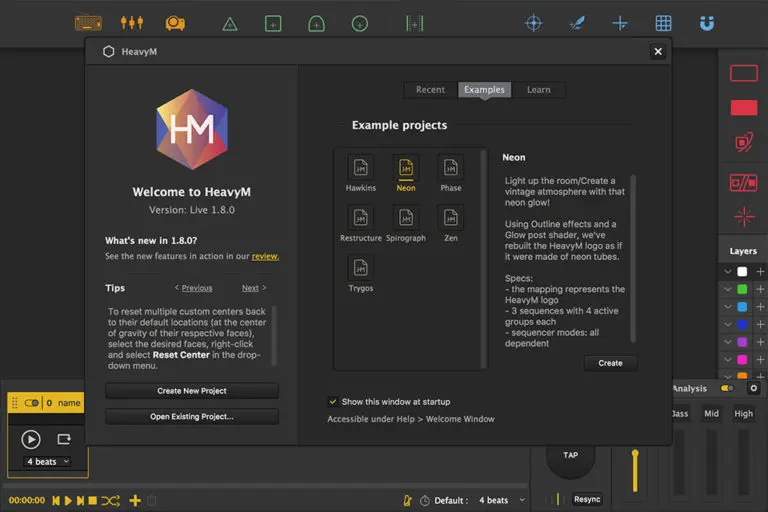Select the blue pen drawing tool
Viewport: 768px width, 512px height.
click(577, 23)
